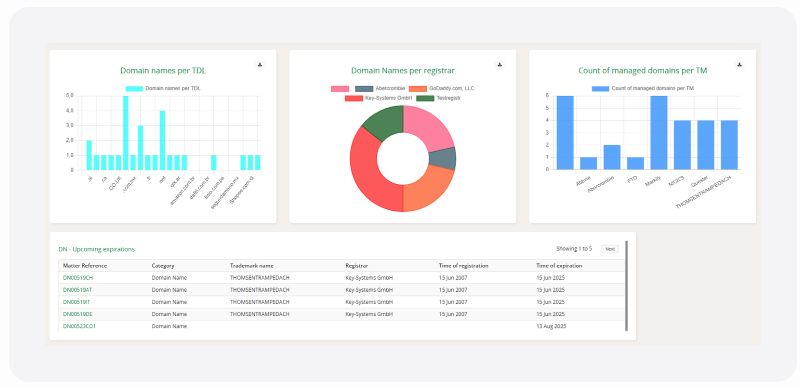Viewport: 800px width, 389px height.
Task: Click the Abercrombie bar in TM chart
Action: (x=612, y=157)
